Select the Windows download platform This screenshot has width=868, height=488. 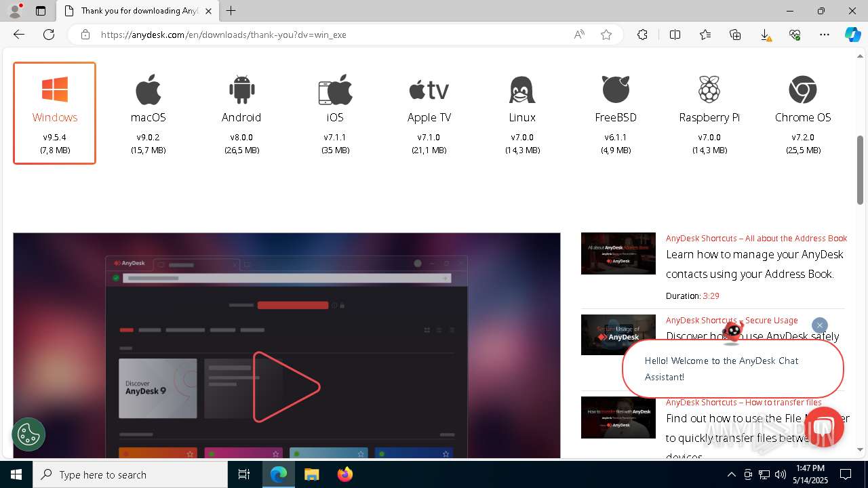(x=54, y=113)
